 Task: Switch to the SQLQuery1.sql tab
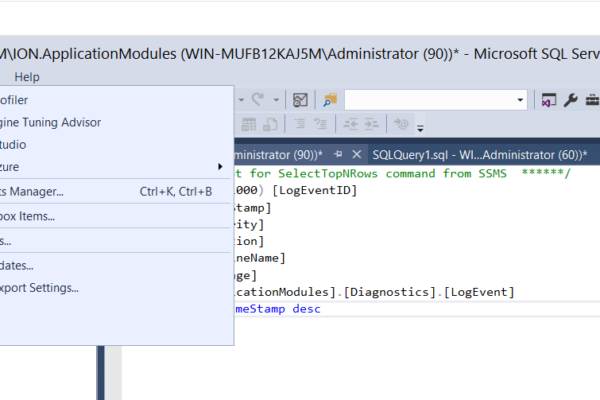tap(480, 155)
